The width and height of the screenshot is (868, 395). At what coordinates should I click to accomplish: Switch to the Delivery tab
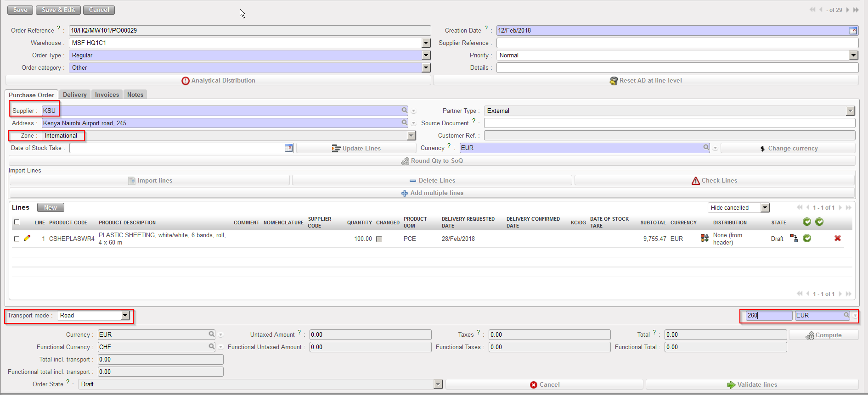click(x=74, y=95)
